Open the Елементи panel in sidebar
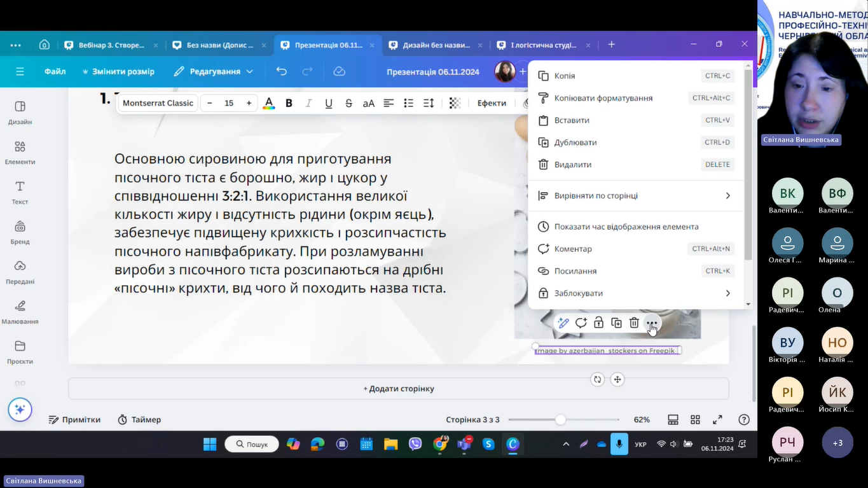 20,152
